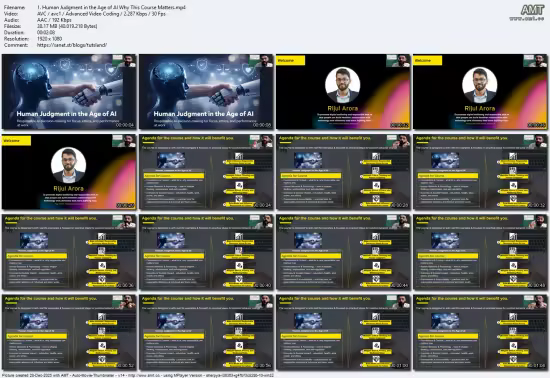The width and height of the screenshot is (550, 378).
Task: Open the Agenda frame at 00:00:28
Action: 343,172
